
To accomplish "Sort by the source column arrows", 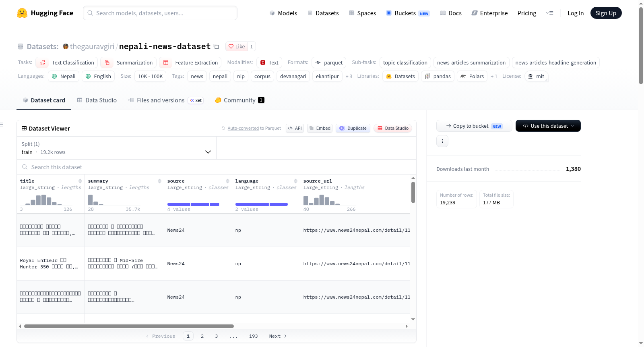I will (x=227, y=181).
